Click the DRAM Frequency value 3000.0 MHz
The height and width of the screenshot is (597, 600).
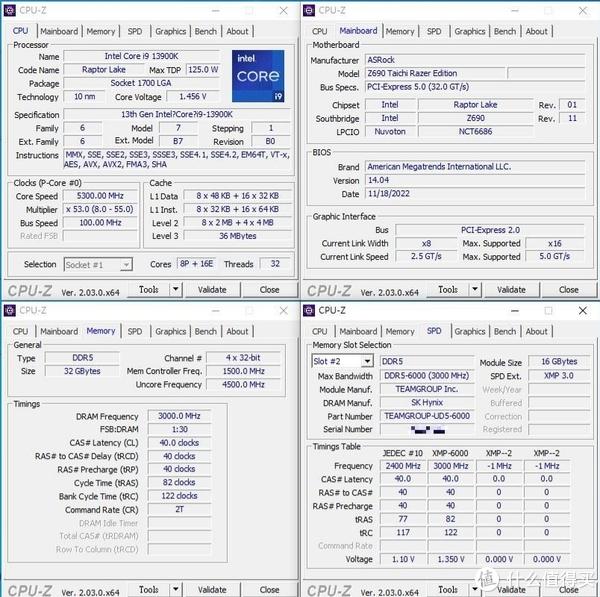(x=179, y=416)
